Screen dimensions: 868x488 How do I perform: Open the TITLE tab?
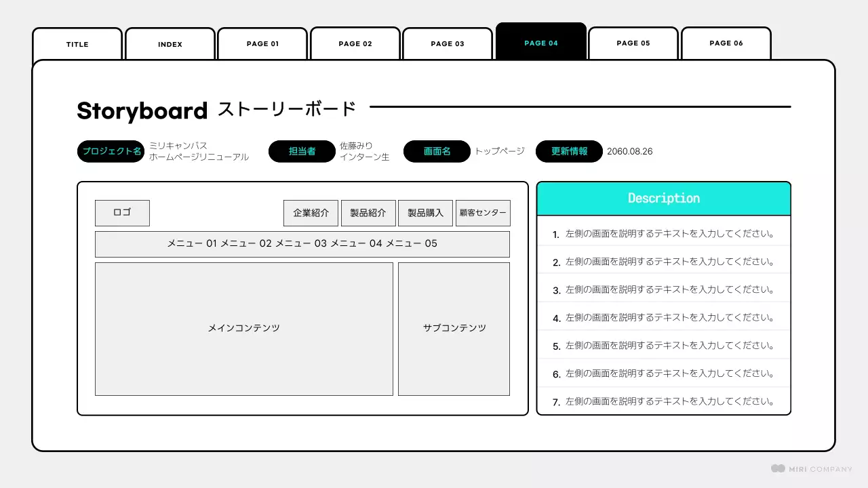tap(77, 43)
